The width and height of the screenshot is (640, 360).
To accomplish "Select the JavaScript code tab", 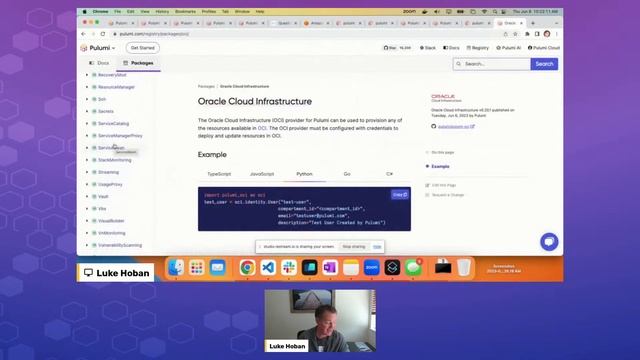I will (262, 174).
